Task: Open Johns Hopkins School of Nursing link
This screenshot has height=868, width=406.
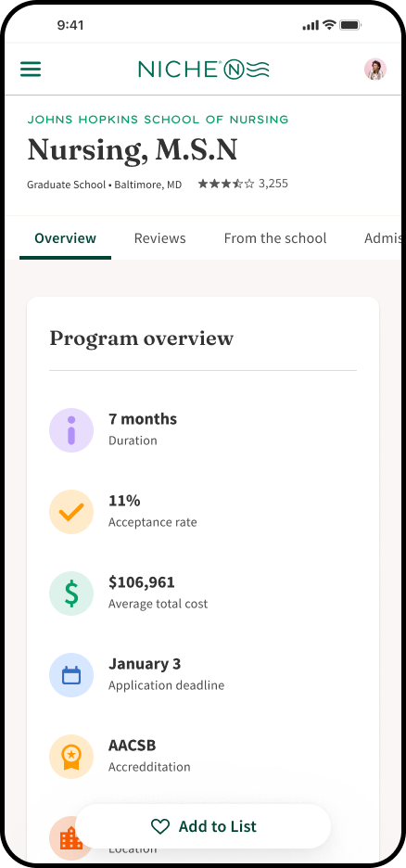Action: click(x=159, y=119)
